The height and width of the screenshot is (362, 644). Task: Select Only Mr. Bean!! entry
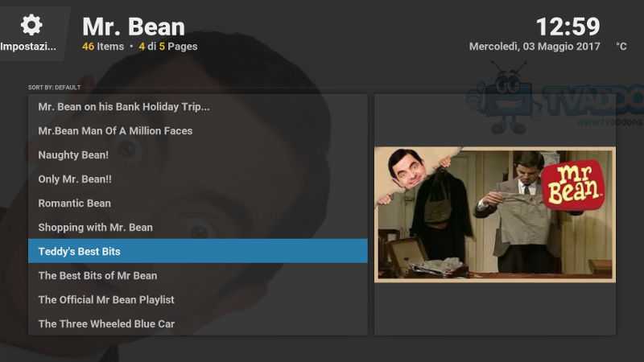click(197, 179)
